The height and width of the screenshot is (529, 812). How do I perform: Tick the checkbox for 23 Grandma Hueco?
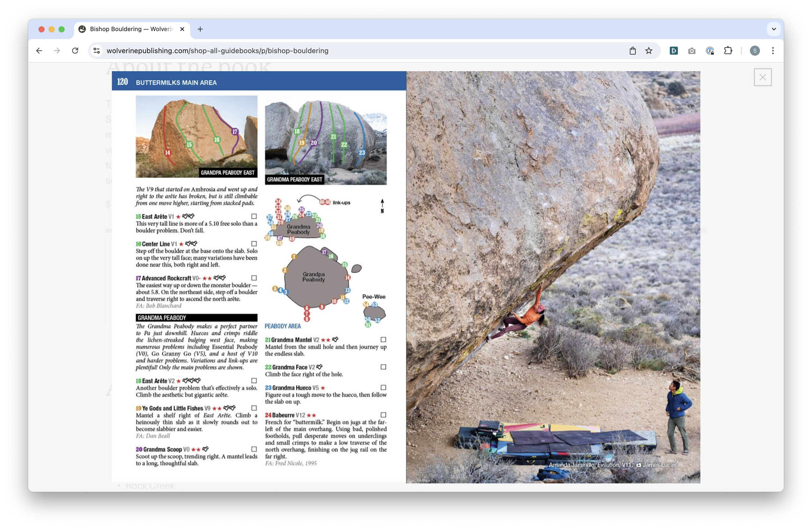click(x=383, y=387)
